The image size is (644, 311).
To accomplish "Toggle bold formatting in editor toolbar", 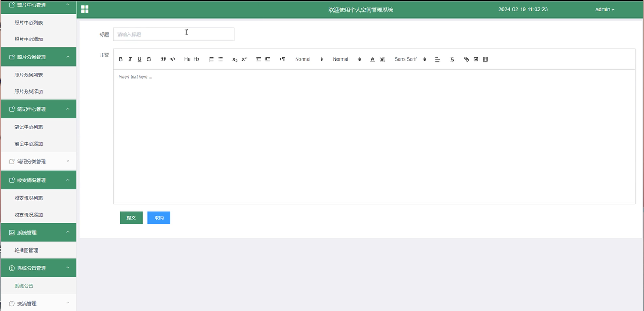I will 121,59.
